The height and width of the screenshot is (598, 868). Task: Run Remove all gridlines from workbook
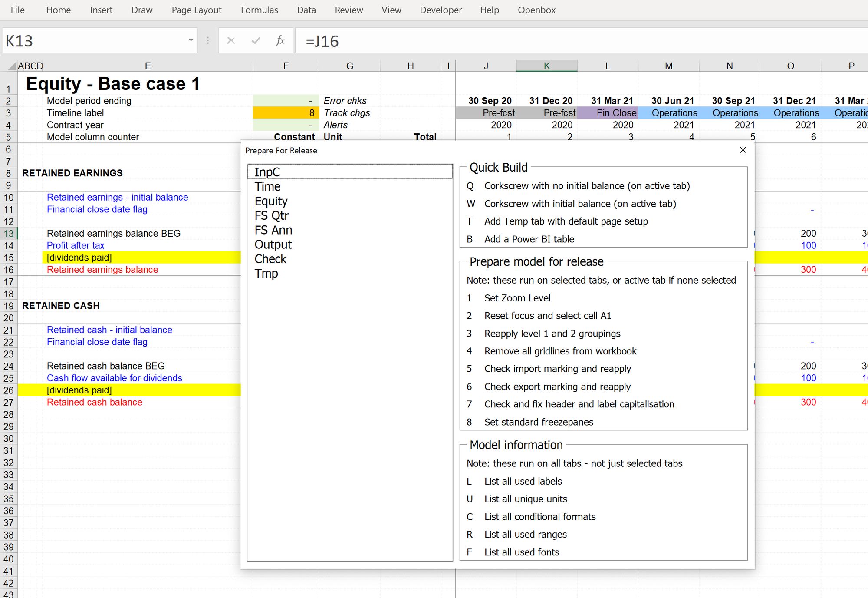(560, 351)
